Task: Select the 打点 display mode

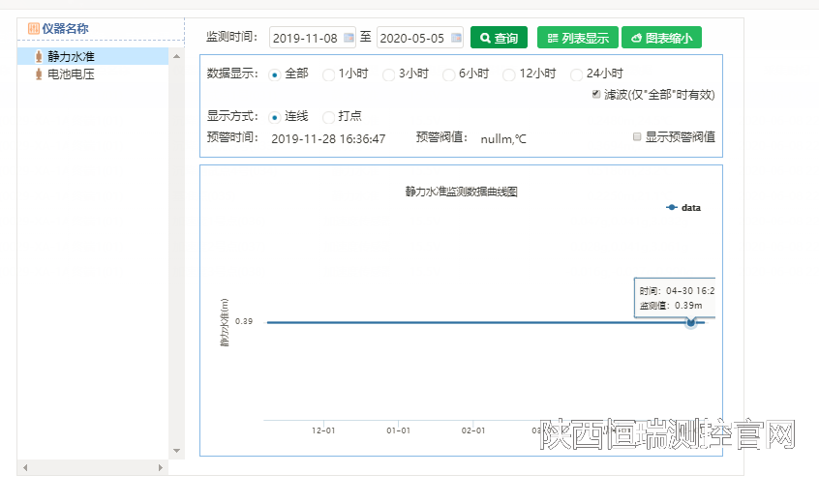Action: [329, 117]
